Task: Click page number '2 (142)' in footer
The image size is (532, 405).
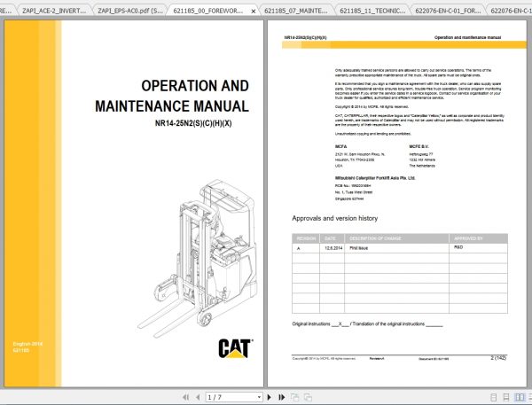Action: click(498, 357)
